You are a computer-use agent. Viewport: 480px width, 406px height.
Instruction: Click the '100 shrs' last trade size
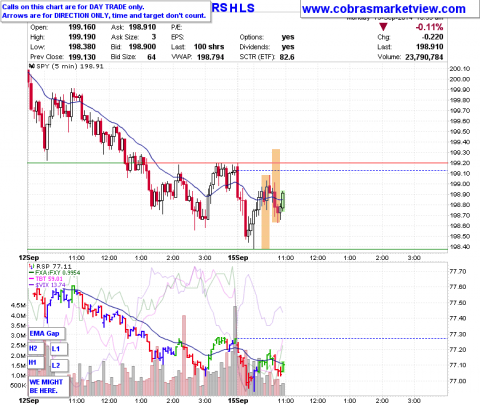(x=209, y=47)
